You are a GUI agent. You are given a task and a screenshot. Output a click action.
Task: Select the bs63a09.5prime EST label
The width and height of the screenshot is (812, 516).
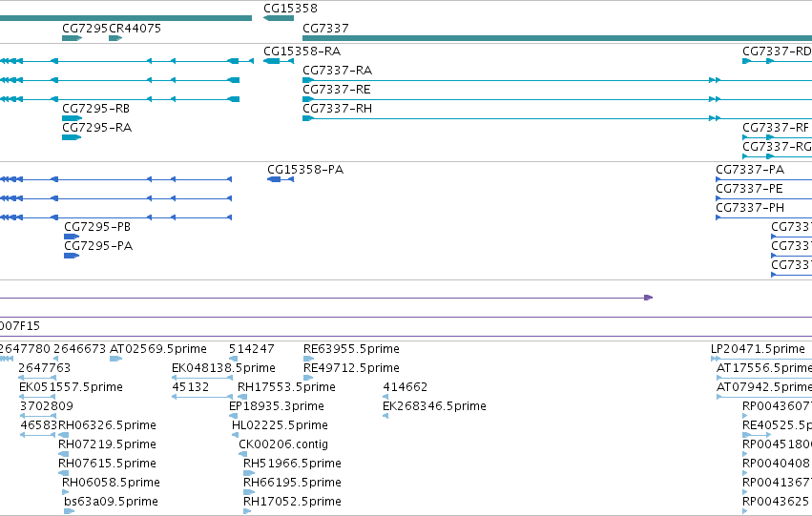[x=111, y=502]
